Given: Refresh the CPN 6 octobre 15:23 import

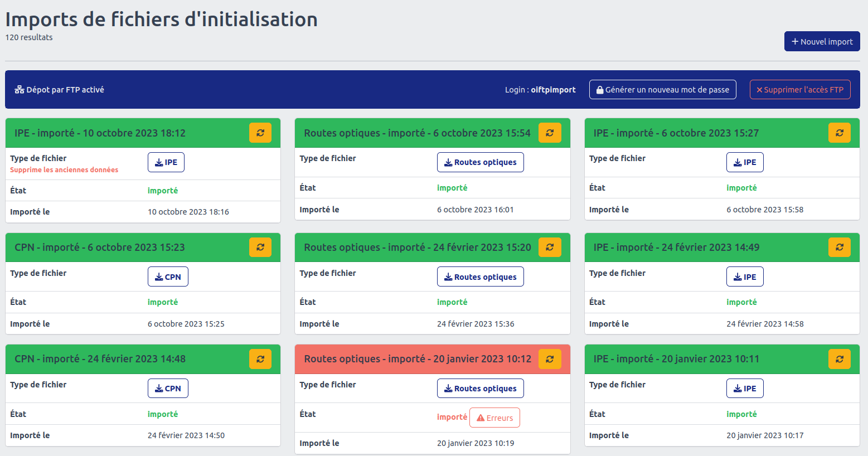Looking at the screenshot, I should (x=260, y=247).
